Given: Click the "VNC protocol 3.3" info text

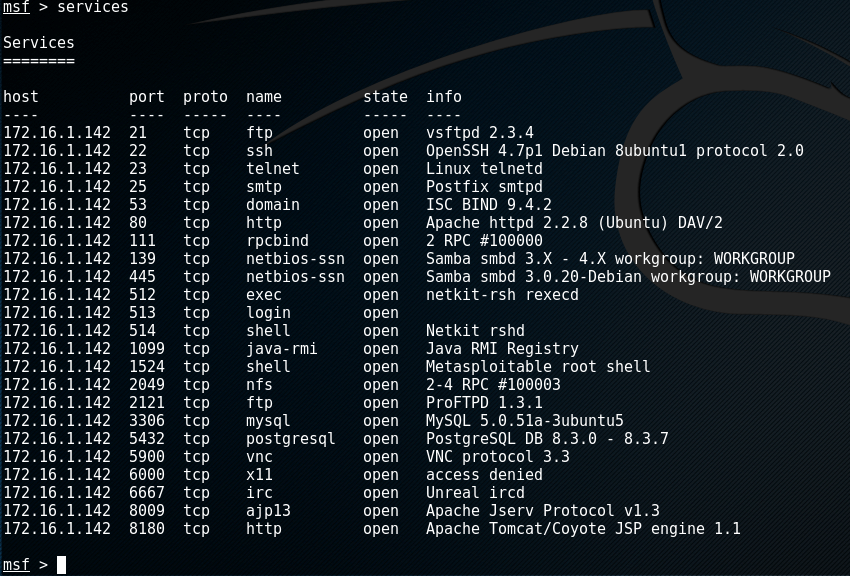Looking at the screenshot, I should [x=498, y=456].
